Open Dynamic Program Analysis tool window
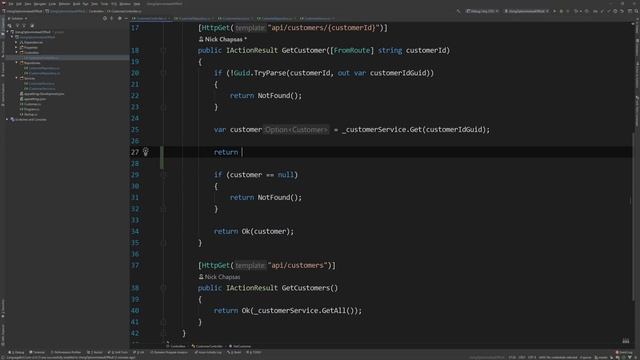This screenshot has height=360, width=640. [169, 352]
